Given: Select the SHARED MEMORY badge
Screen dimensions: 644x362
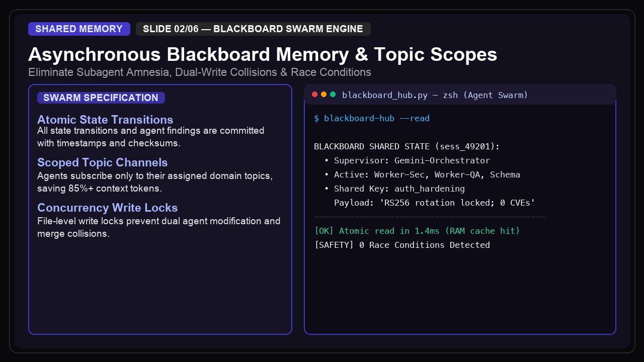Looking at the screenshot, I should tap(79, 29).
